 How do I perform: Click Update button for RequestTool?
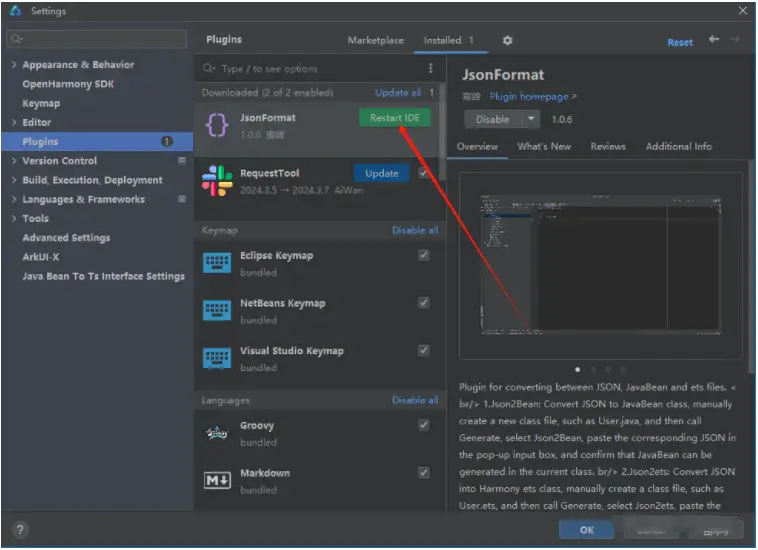pyautogui.click(x=381, y=174)
